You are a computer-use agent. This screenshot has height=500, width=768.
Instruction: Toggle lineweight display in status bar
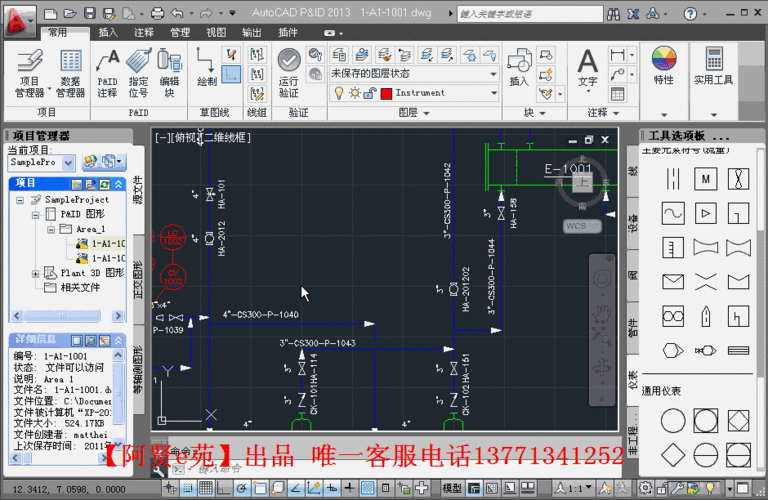(349, 488)
